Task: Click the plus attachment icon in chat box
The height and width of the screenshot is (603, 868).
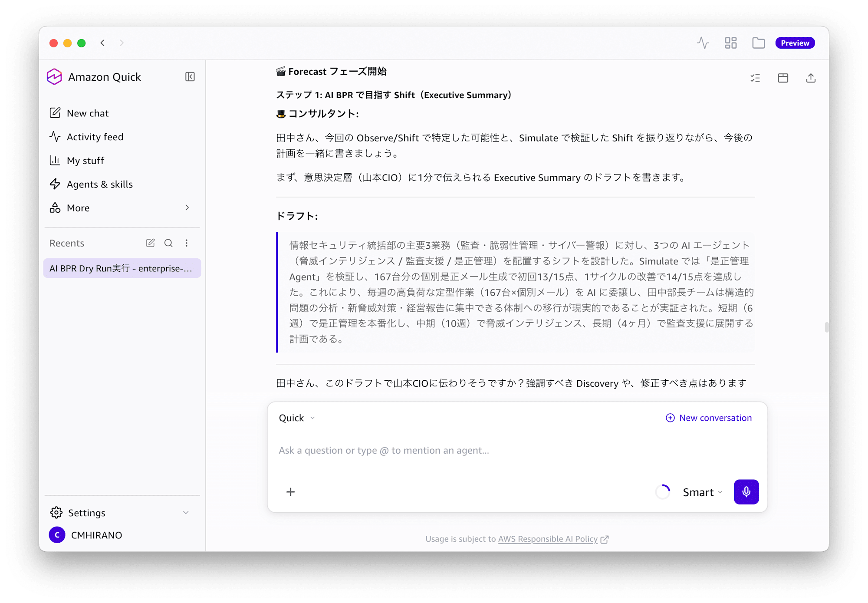Action: coord(291,492)
